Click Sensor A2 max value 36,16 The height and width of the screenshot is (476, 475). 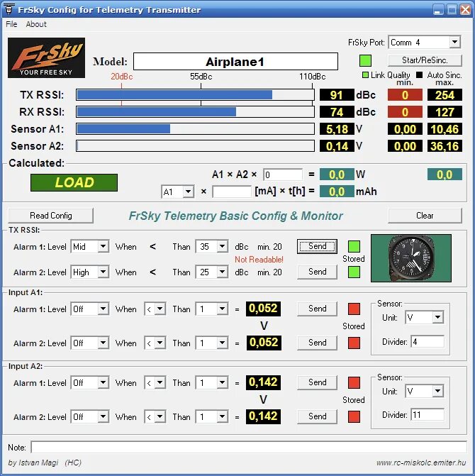pyautogui.click(x=445, y=146)
